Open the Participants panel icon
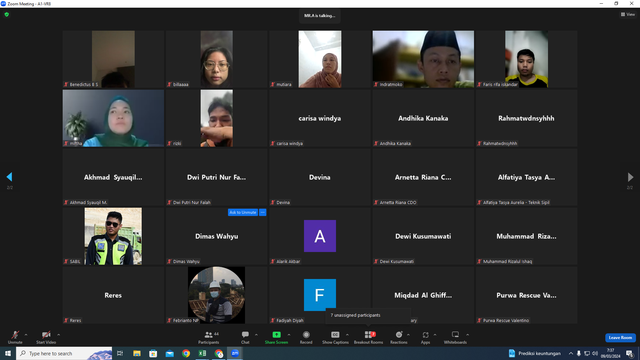This screenshot has height=360, width=640. point(209,335)
